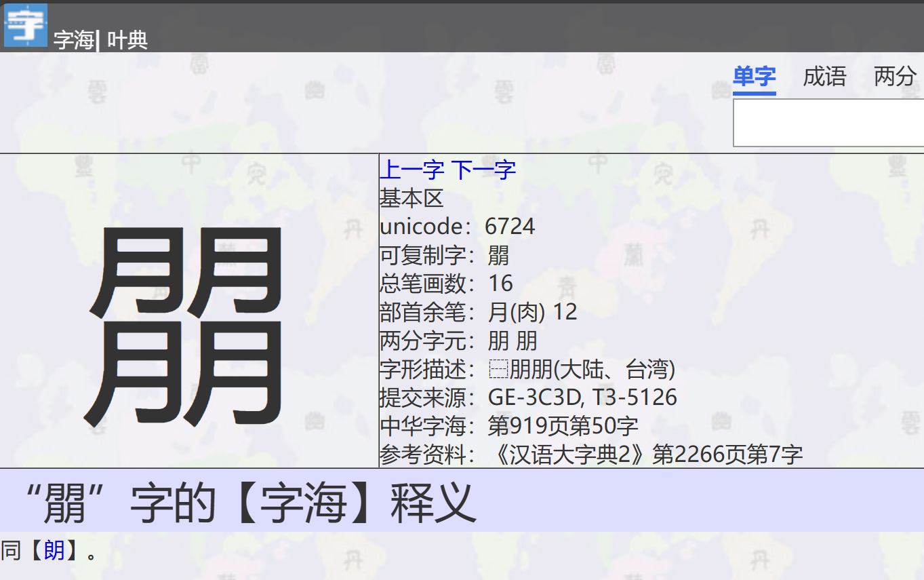Open the 叶典 header link
924x580 pixels.
pos(127,40)
